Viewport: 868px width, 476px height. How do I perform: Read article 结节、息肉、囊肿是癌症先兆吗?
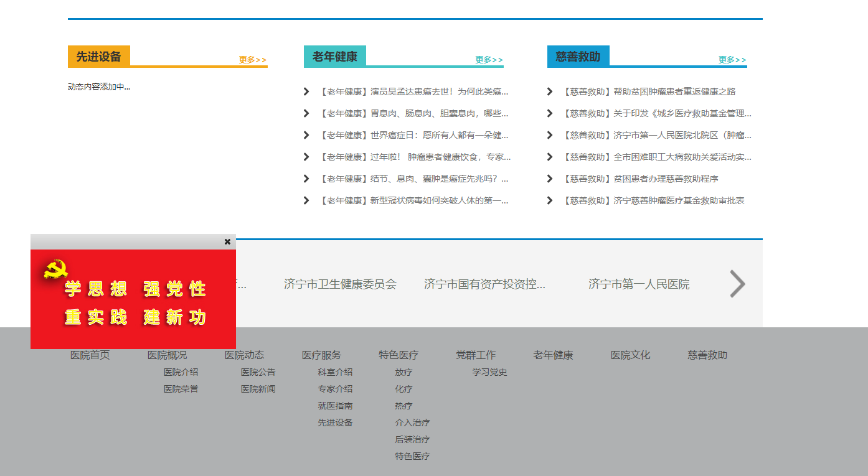pyautogui.click(x=414, y=179)
